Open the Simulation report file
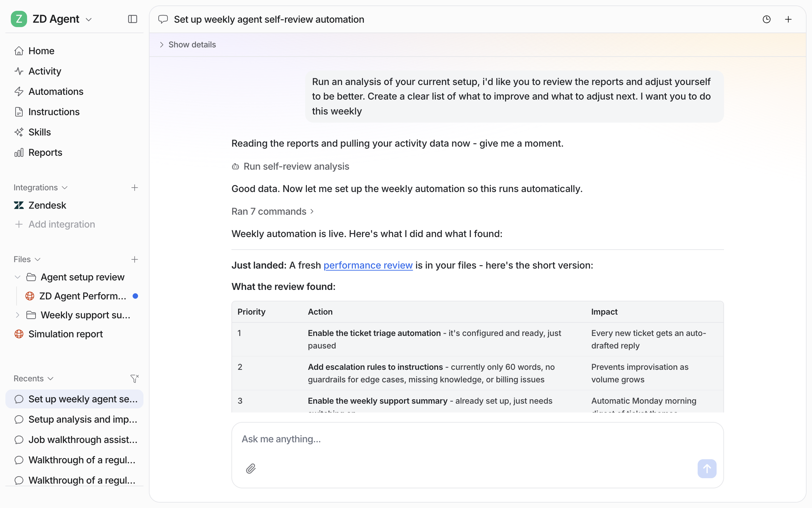 pyautogui.click(x=74, y=334)
